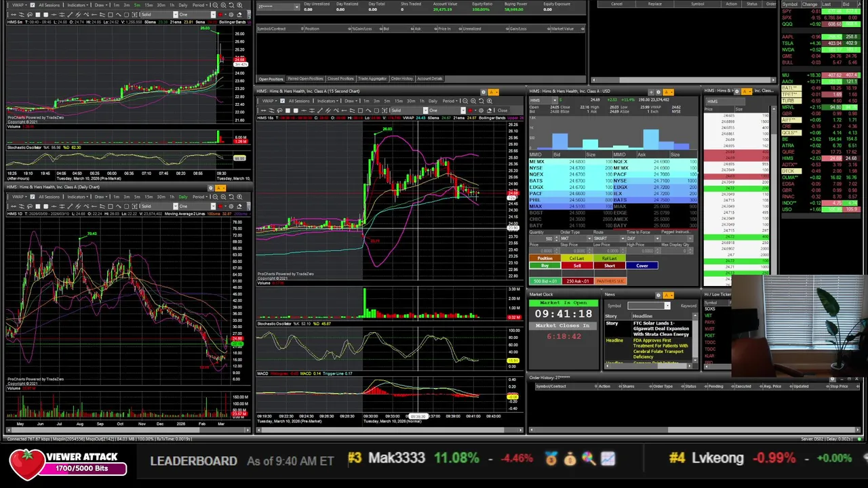Screen dimensions: 868x488
Task: Open line color swatch on Daily chart toolbar
Action: [220, 207]
